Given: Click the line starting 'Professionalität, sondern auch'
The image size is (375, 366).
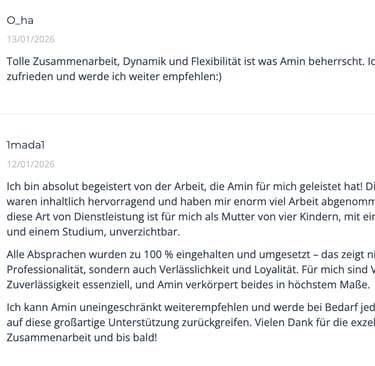Looking at the screenshot, I should 191,269.
